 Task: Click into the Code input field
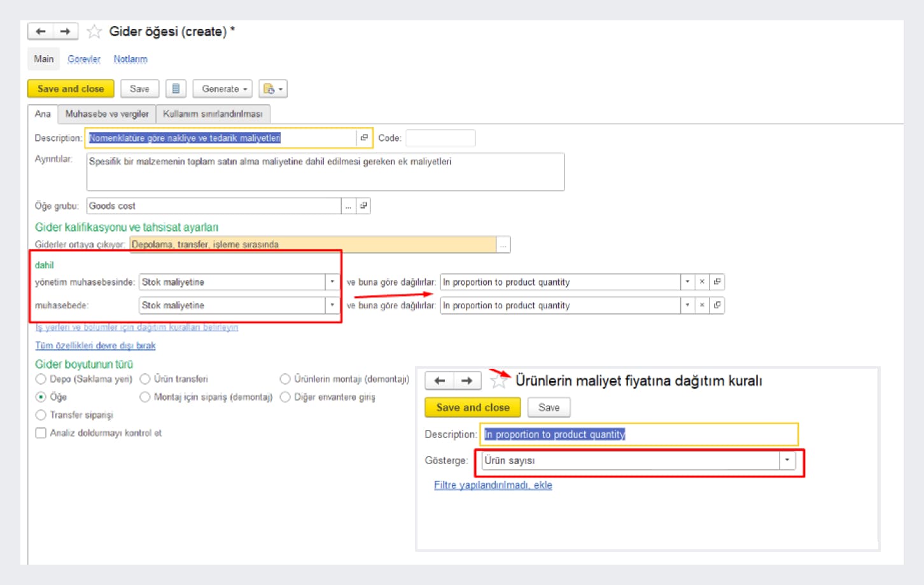pyautogui.click(x=440, y=138)
